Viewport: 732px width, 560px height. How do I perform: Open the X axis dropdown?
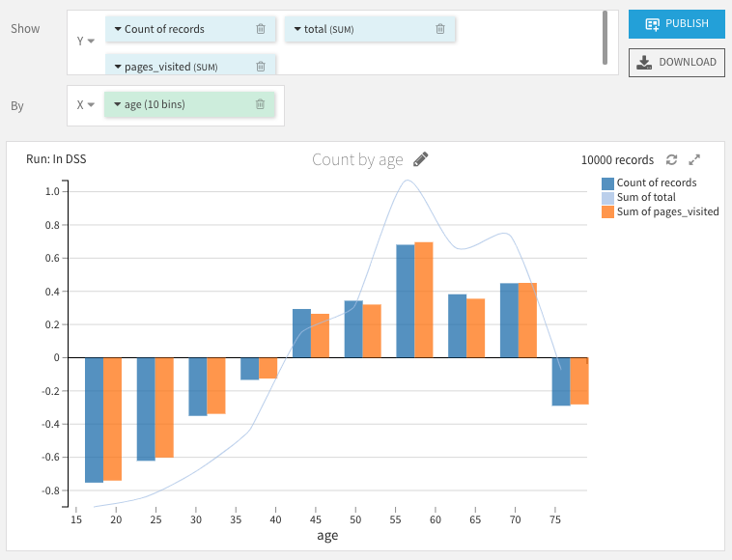[85, 104]
